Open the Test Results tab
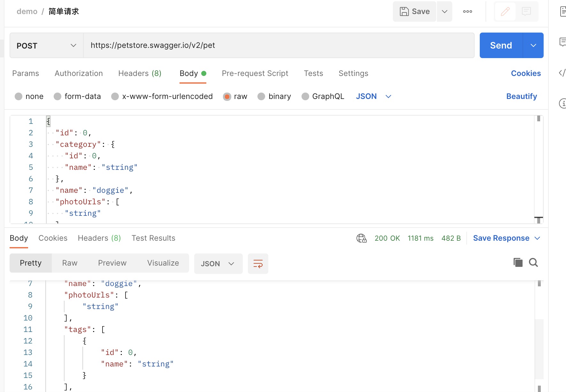 [153, 238]
